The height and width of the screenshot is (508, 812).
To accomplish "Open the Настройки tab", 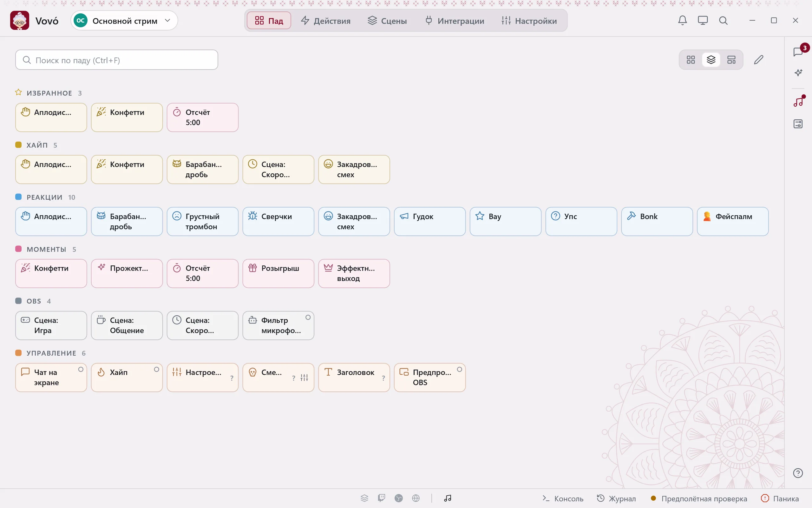I will [529, 21].
